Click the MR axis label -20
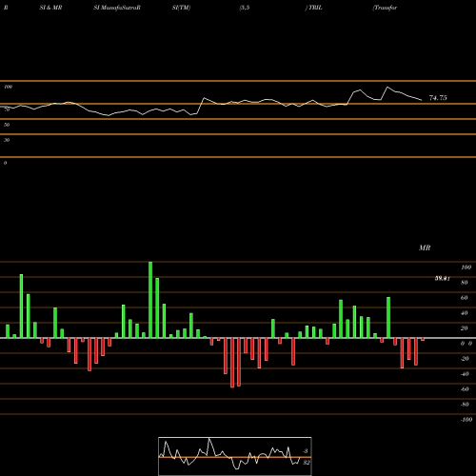This screenshot has height=476, width=476. pyautogui.click(x=465, y=359)
